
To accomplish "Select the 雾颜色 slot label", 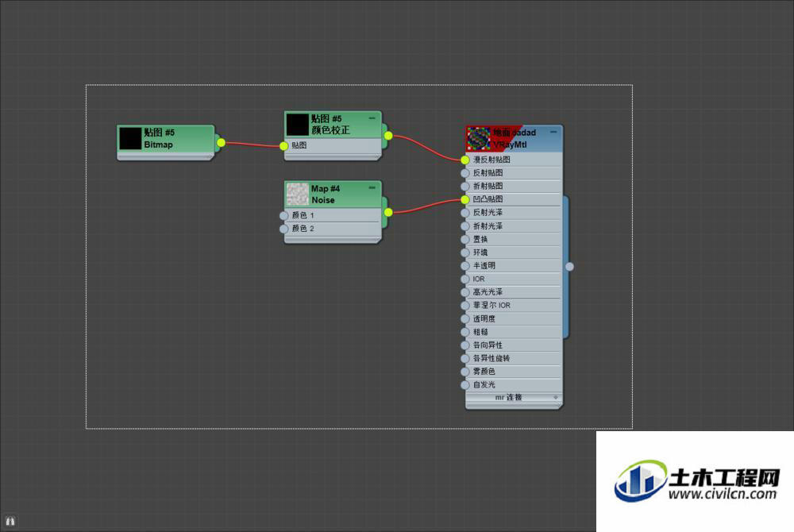I will point(484,372).
